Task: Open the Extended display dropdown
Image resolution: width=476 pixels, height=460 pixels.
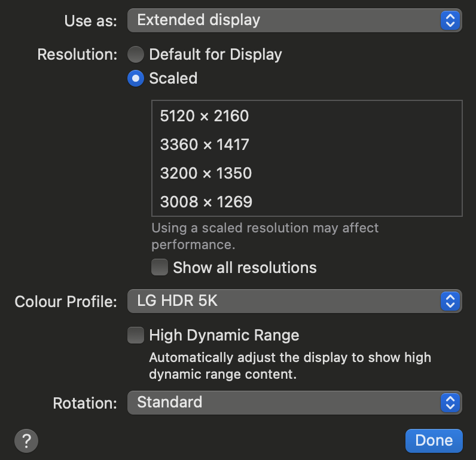Action: point(286,20)
